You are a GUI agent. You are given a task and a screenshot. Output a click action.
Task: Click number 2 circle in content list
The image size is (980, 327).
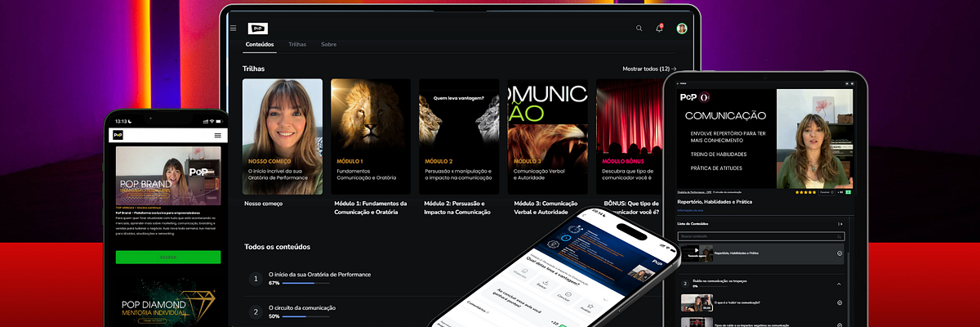[x=255, y=311]
